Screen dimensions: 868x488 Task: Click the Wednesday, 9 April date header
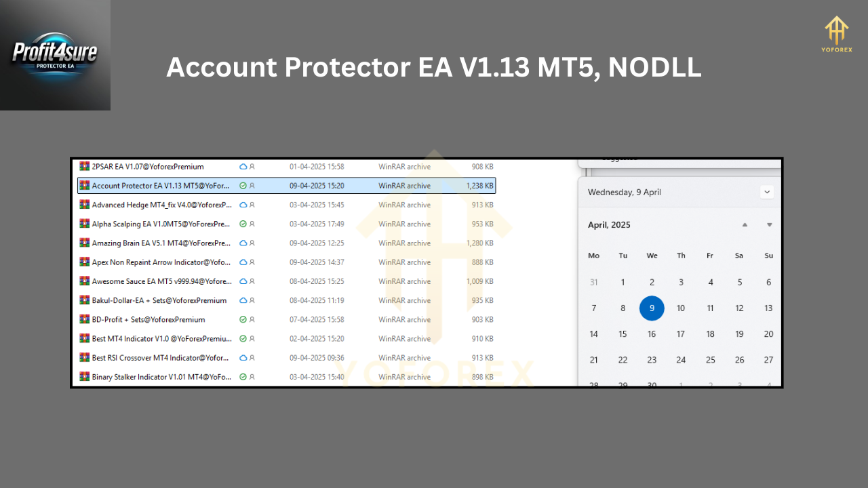click(x=625, y=192)
